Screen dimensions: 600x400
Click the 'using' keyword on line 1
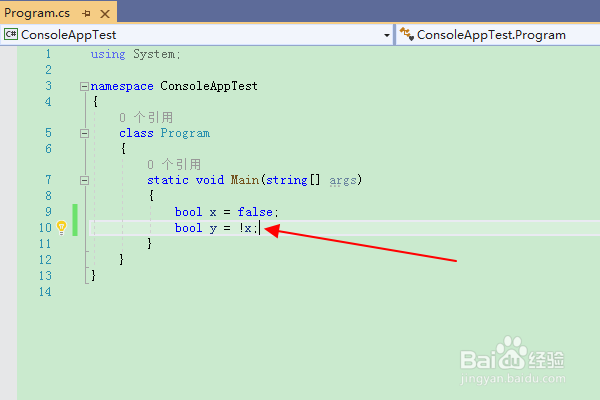click(x=108, y=54)
